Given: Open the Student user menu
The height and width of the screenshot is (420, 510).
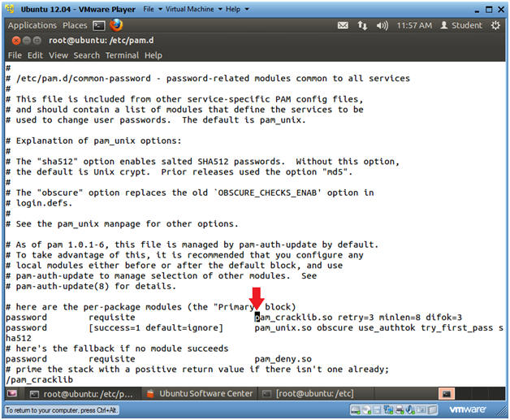Looking at the screenshot, I should click(x=461, y=25).
